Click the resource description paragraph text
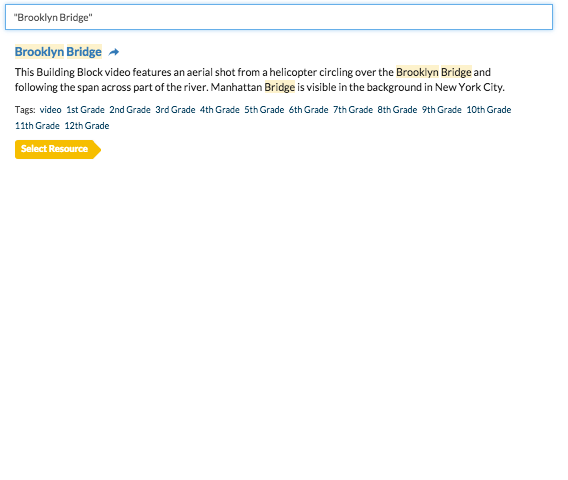Screen dimensions: 568x480 [x=260, y=80]
